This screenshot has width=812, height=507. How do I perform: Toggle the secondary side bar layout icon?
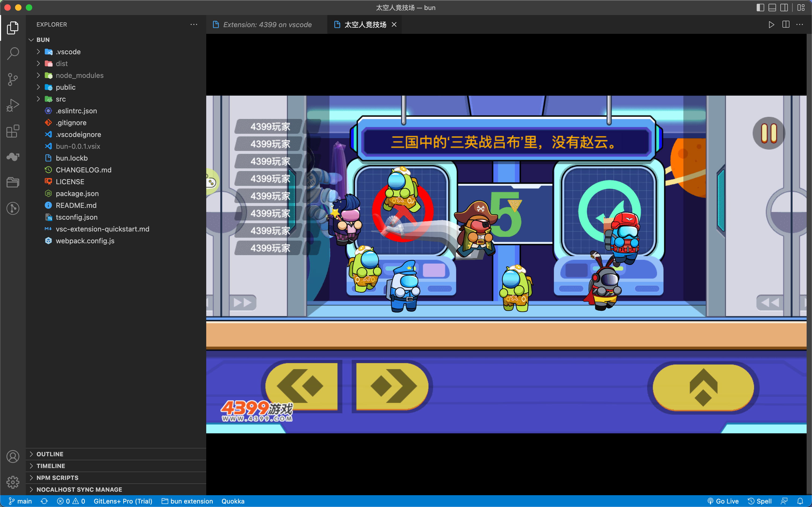784,7
